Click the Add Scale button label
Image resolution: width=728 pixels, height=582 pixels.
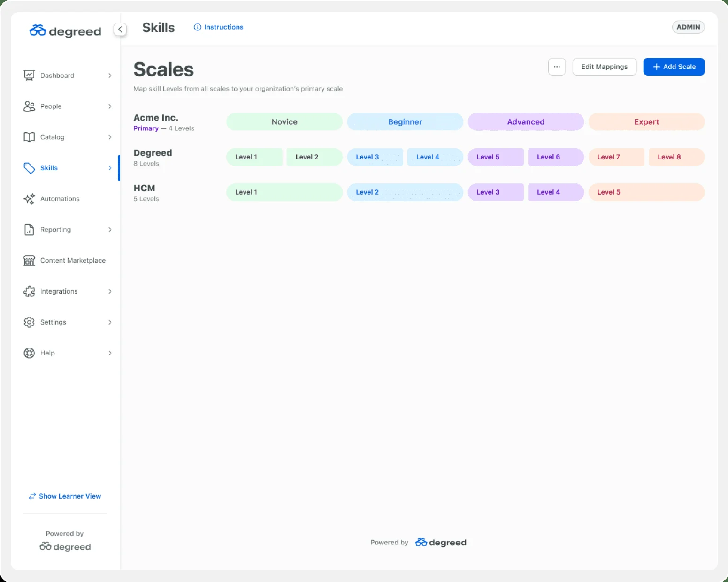point(680,67)
